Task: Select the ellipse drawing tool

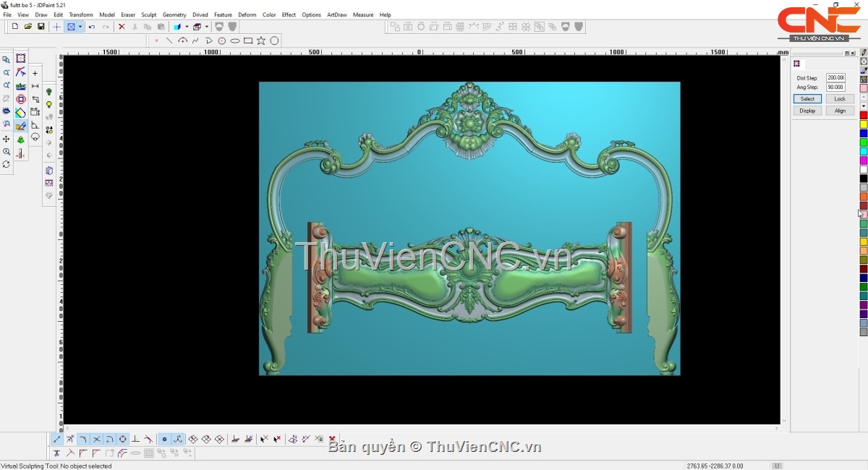Action: (235, 40)
